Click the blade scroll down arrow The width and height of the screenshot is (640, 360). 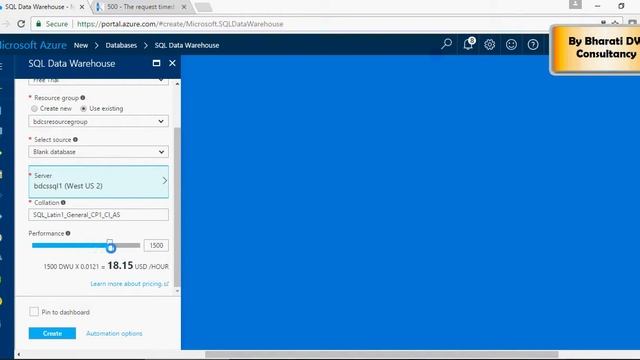click(177, 291)
